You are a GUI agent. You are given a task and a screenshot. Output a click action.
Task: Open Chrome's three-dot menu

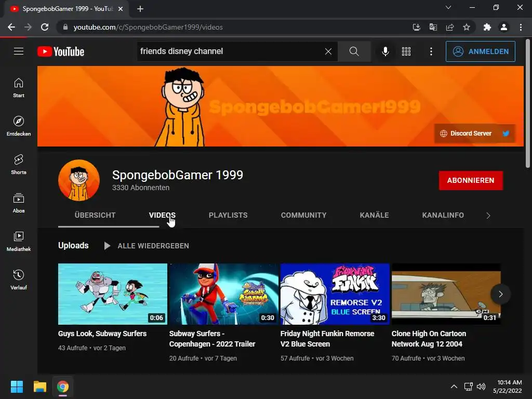[521, 27]
